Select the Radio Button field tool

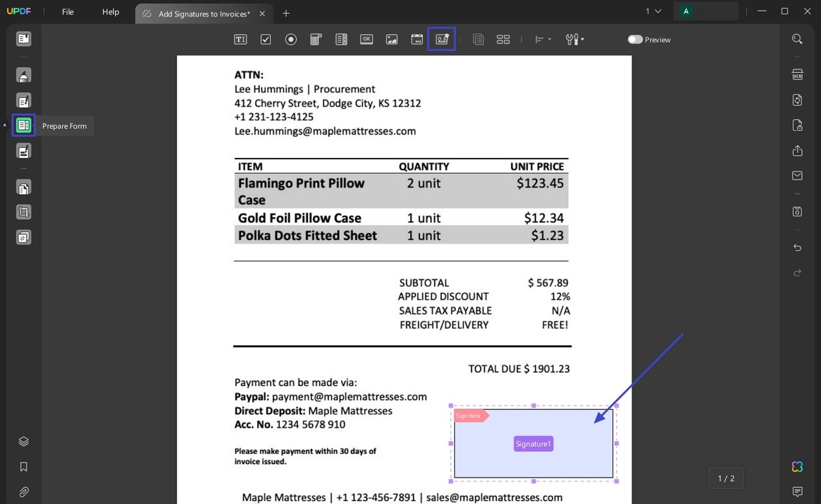coord(291,39)
